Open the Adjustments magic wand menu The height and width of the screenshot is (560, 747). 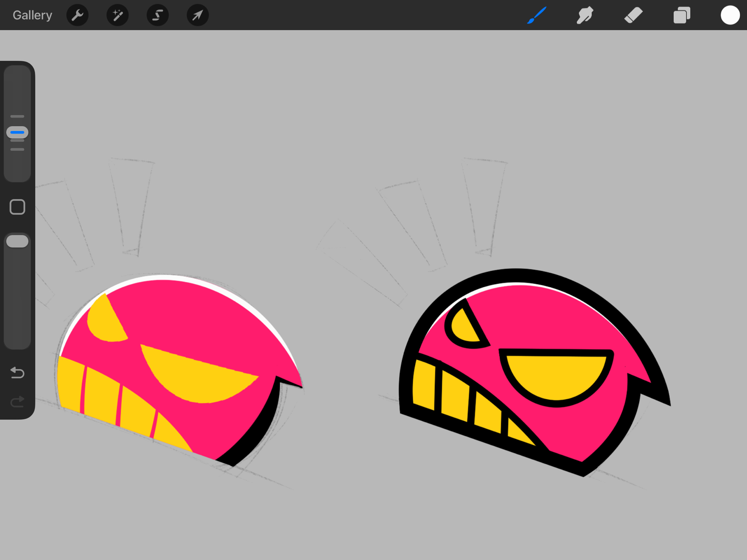point(117,15)
